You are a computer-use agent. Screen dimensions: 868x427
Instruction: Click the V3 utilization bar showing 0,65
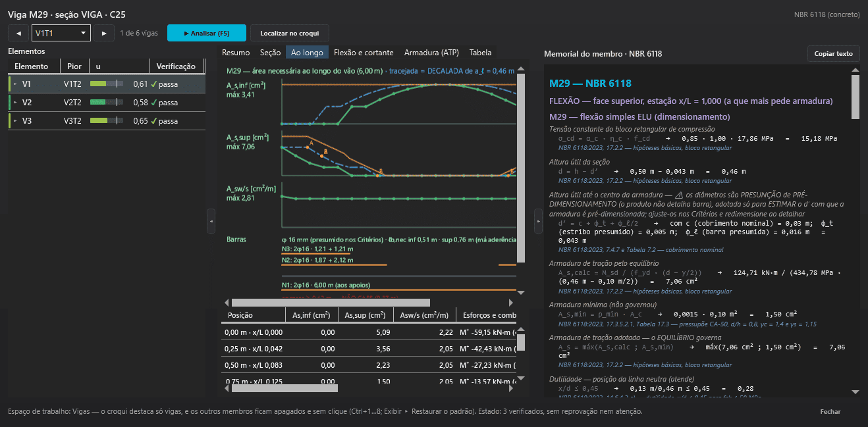[107, 121]
